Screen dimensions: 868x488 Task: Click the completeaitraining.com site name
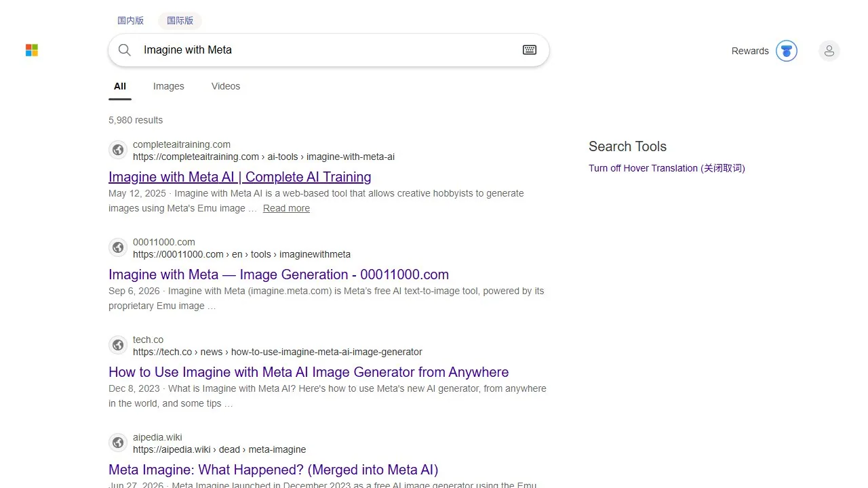pyautogui.click(x=182, y=144)
